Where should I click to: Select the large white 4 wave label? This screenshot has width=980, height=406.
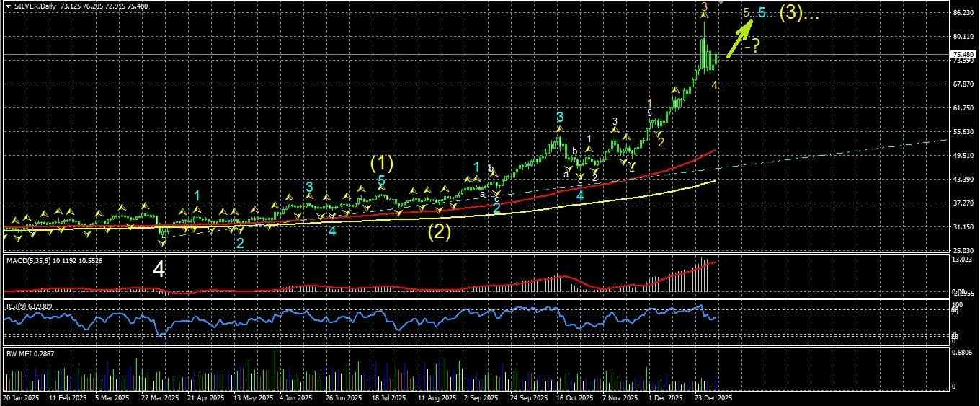point(159,270)
